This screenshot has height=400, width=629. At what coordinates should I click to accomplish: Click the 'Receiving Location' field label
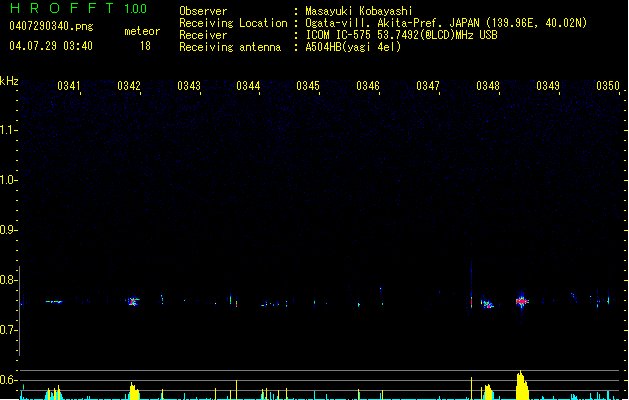pos(233,23)
